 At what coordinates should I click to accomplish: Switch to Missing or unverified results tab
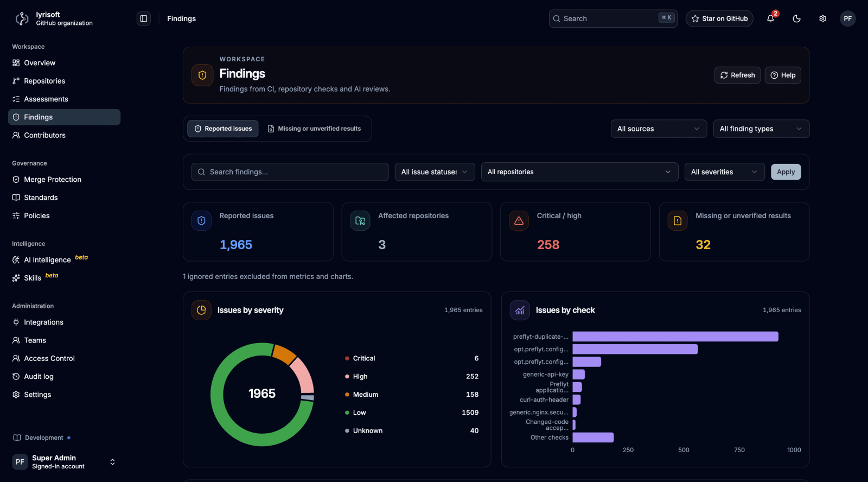click(x=314, y=129)
